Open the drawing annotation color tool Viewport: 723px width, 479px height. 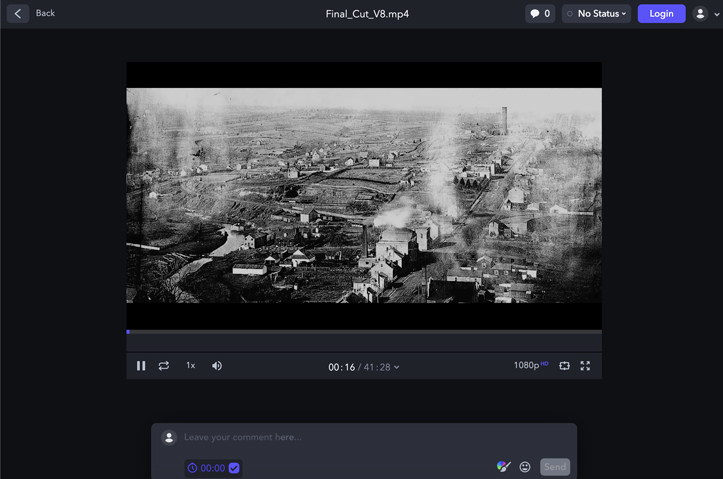pyautogui.click(x=504, y=467)
